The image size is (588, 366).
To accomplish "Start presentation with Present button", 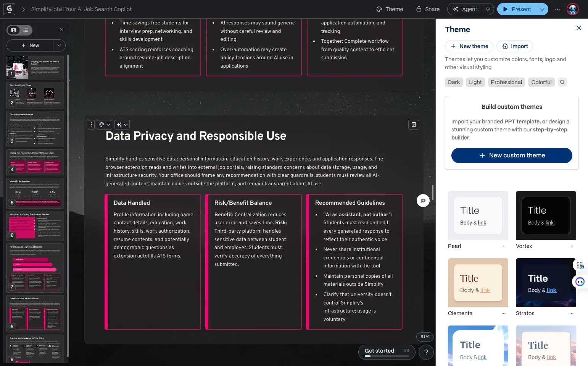I will click(517, 9).
